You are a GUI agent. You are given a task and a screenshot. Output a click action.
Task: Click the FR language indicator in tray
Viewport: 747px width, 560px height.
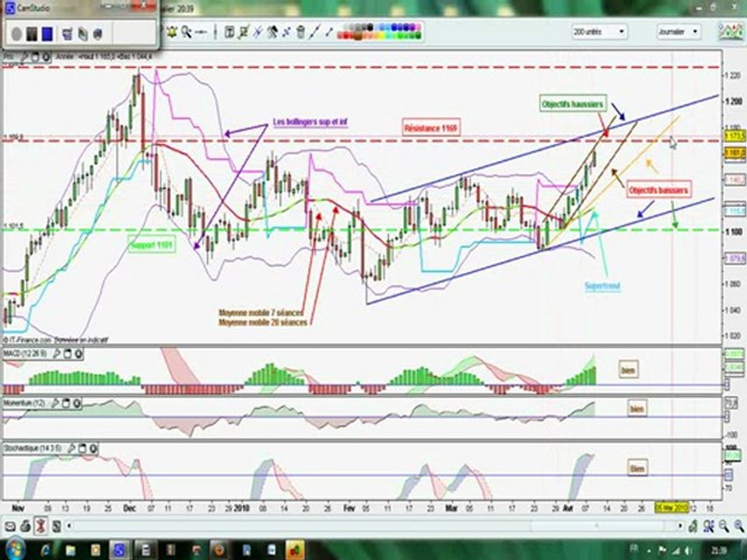(633, 548)
